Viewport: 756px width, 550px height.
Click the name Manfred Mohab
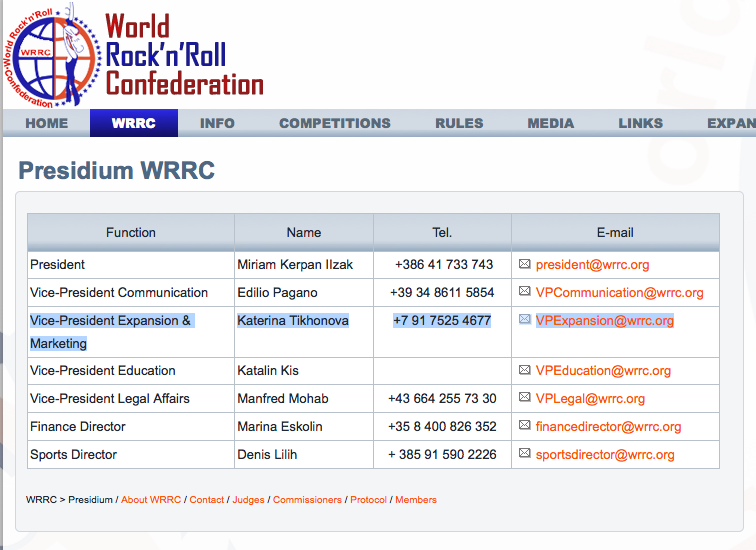click(x=283, y=399)
